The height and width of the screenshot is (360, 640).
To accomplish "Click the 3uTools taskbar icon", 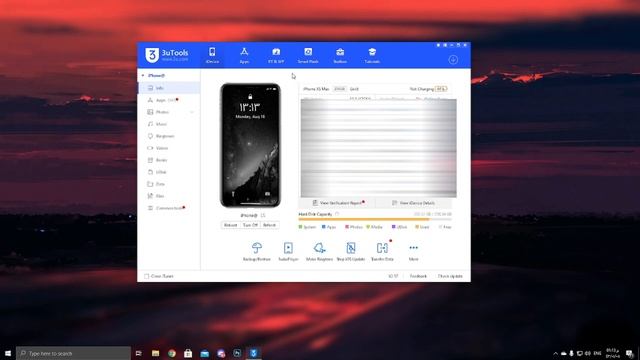I will tap(253, 353).
